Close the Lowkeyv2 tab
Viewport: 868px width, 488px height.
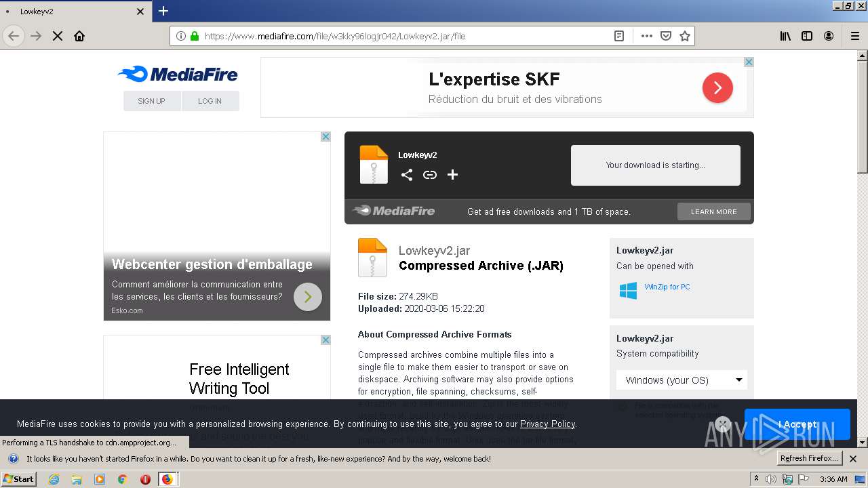(140, 12)
